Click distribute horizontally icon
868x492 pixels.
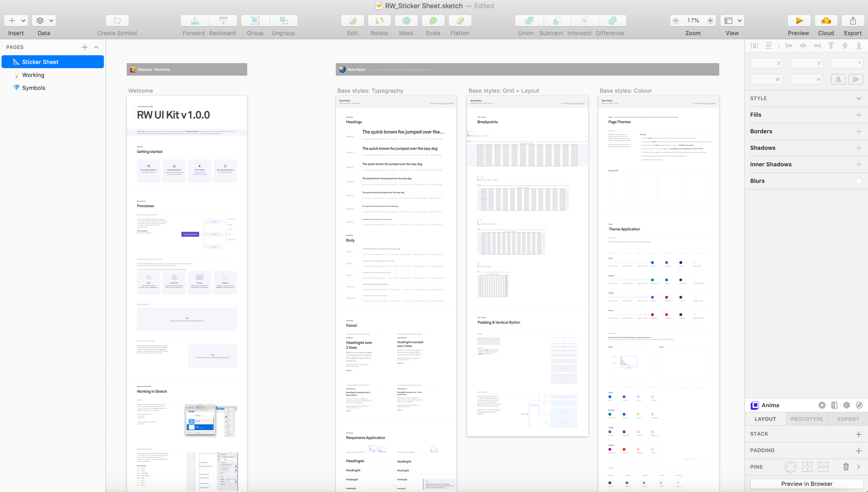(754, 46)
